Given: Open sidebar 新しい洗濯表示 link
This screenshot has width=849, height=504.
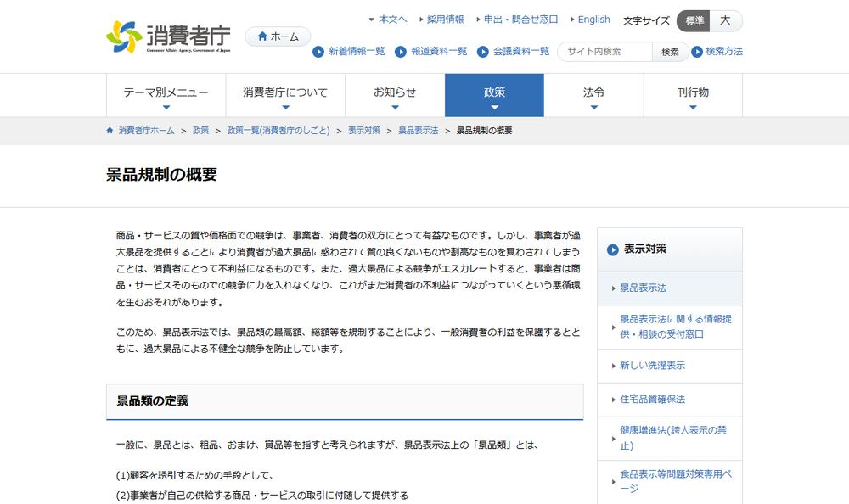Looking at the screenshot, I should 652,366.
